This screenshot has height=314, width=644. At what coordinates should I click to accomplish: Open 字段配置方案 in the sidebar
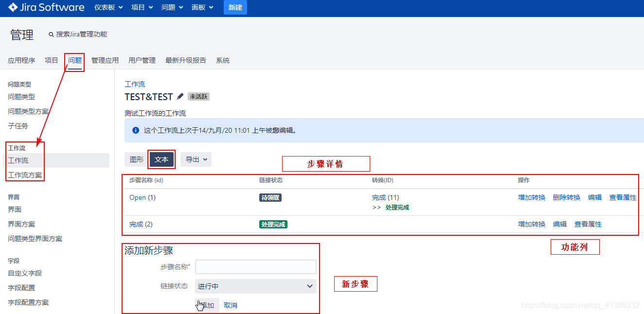28,302
